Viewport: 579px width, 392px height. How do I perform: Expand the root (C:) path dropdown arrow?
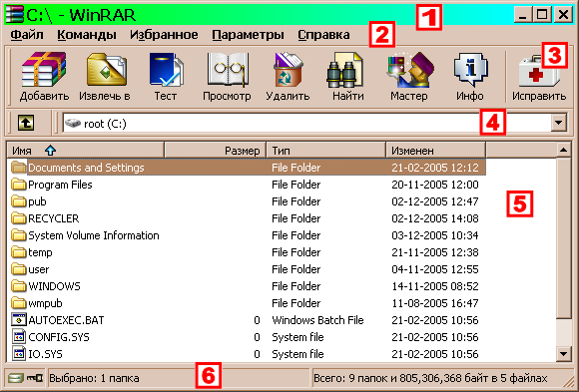coord(559,123)
